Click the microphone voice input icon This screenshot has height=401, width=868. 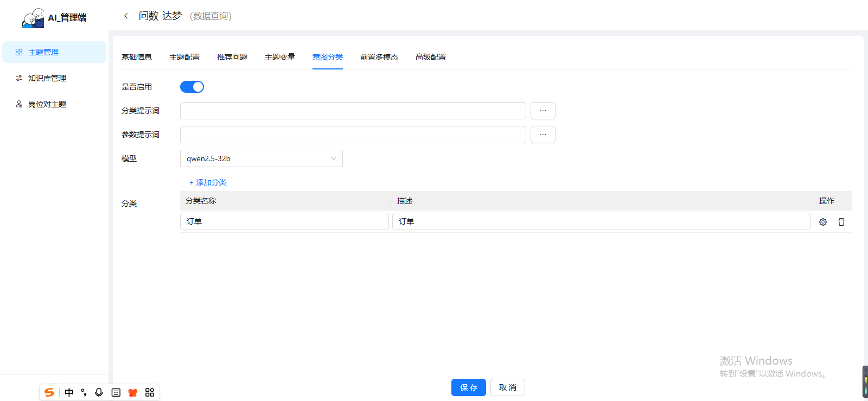[x=99, y=392]
